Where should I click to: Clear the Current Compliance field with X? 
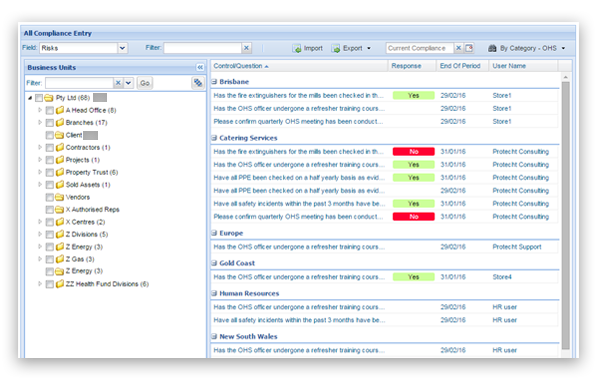458,48
